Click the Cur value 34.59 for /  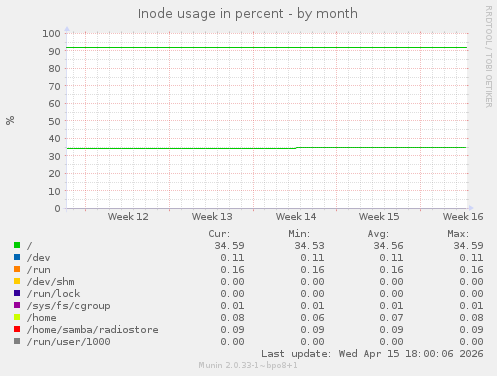click(229, 246)
